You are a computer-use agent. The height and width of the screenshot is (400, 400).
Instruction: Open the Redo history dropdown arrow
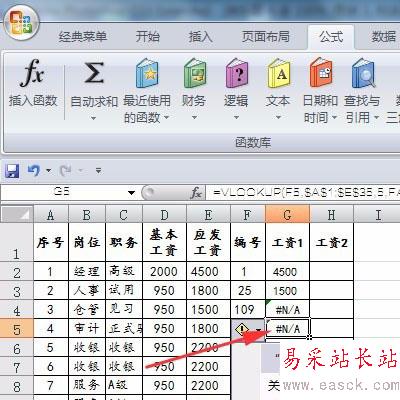81,171
